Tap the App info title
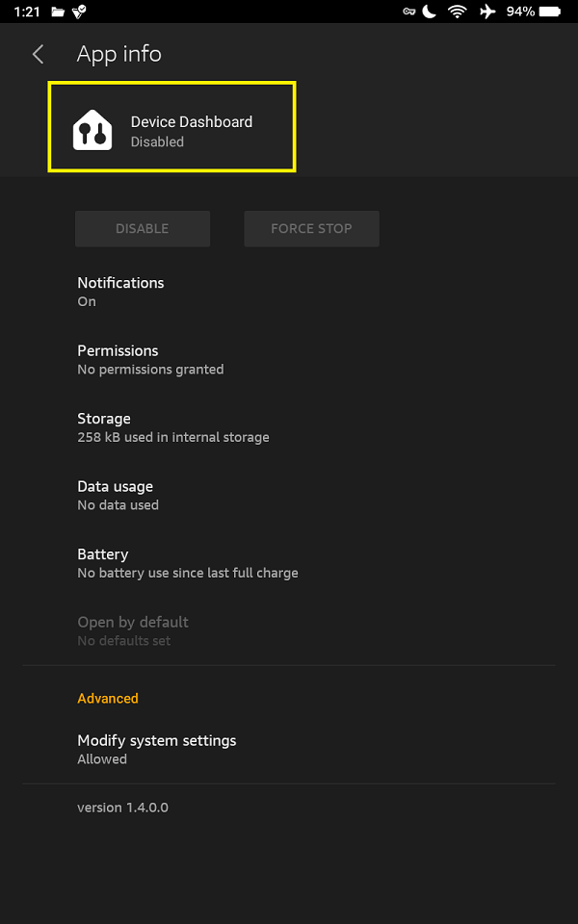Screen dimensions: 578x924 click(118, 54)
